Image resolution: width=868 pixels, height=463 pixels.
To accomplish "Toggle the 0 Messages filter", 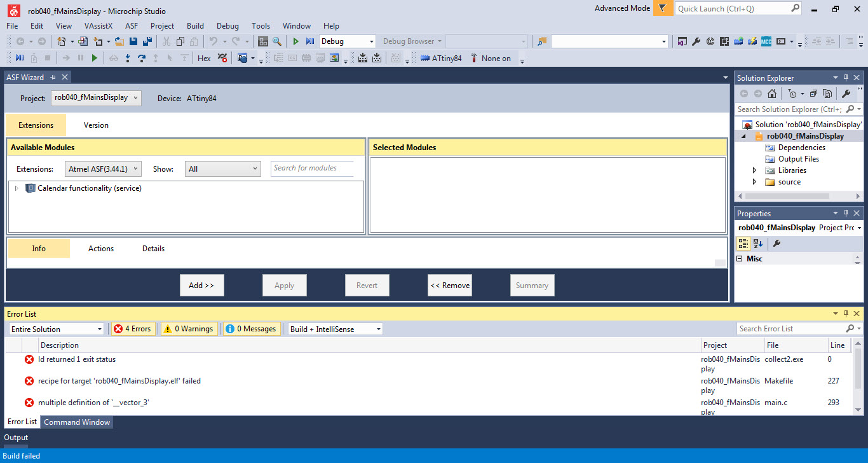I will point(252,329).
